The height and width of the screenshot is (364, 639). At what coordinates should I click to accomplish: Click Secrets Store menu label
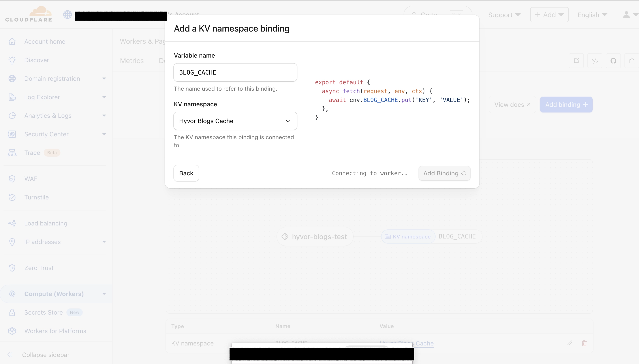click(43, 312)
